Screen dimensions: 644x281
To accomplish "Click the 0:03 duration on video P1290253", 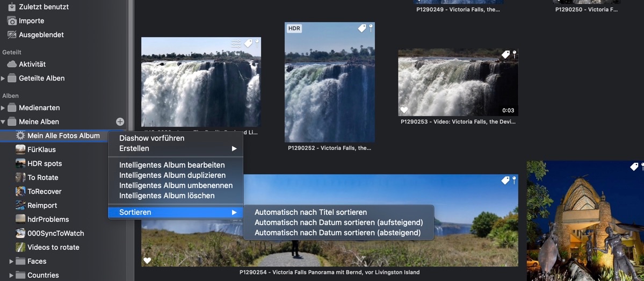I will [x=508, y=111].
